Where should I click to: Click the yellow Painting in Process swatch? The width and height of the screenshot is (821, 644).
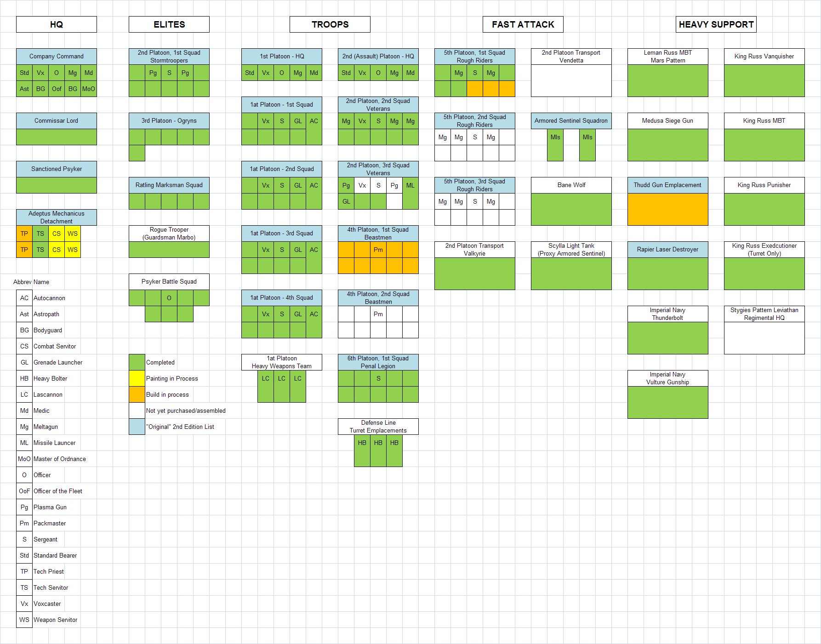tap(137, 378)
